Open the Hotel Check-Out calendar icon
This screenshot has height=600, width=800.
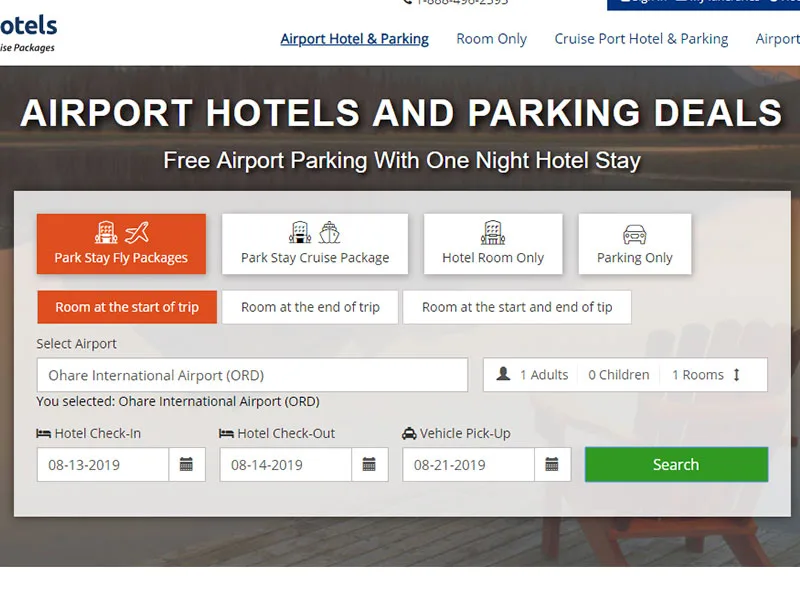pyautogui.click(x=368, y=464)
